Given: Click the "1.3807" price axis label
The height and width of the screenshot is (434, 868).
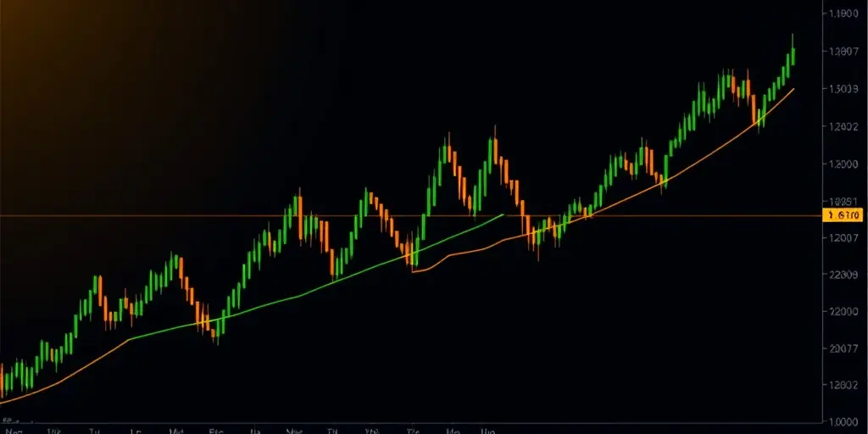Looking at the screenshot, I should (845, 52).
